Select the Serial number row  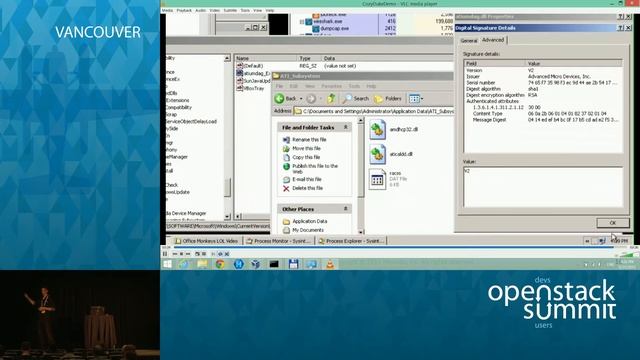(542, 82)
